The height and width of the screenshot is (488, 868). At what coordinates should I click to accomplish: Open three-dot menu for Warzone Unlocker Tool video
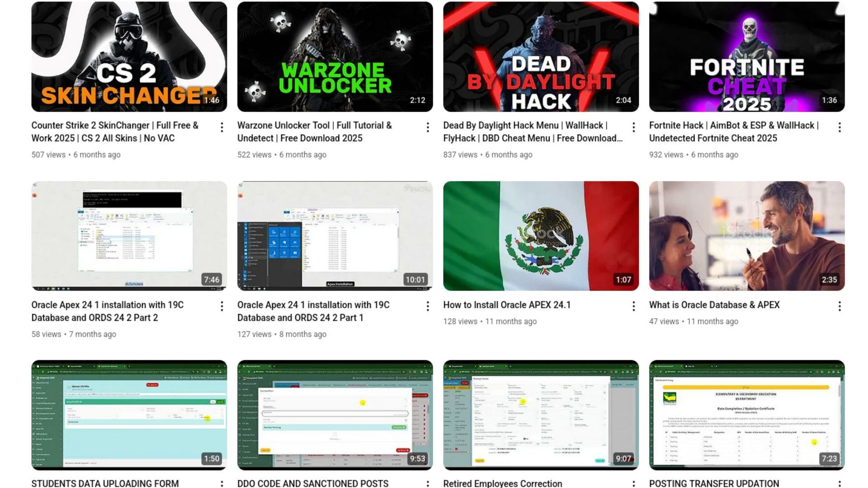point(427,127)
